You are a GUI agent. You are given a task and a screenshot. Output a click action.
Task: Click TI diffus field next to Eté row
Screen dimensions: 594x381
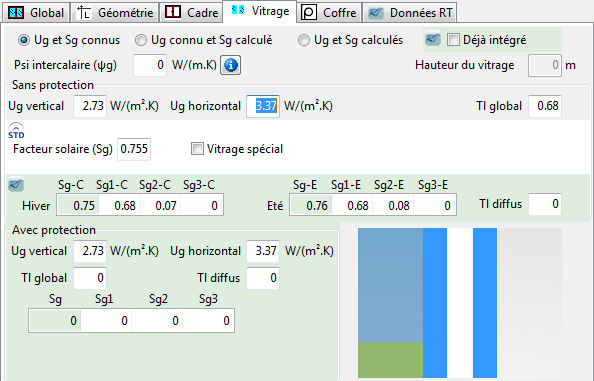coord(545,204)
